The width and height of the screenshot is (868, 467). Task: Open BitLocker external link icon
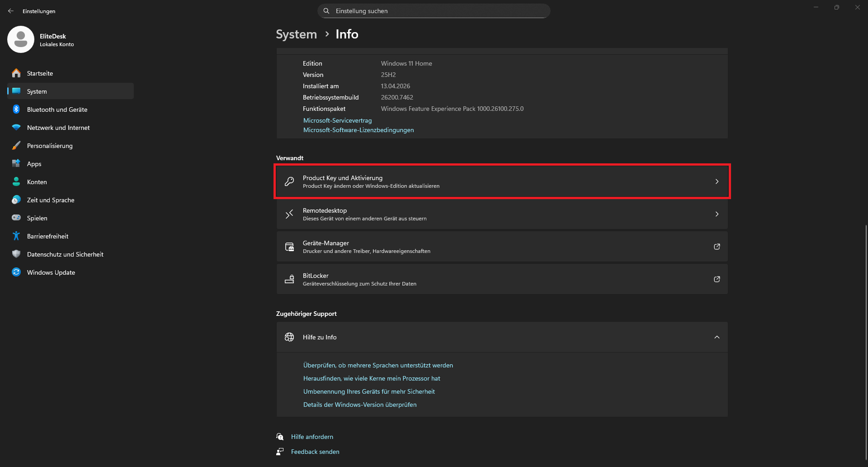click(717, 279)
